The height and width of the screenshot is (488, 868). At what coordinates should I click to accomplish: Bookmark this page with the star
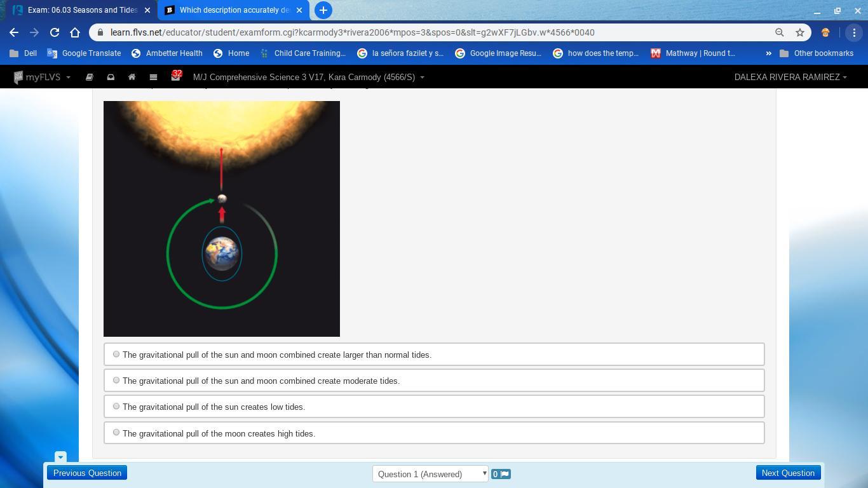(800, 32)
